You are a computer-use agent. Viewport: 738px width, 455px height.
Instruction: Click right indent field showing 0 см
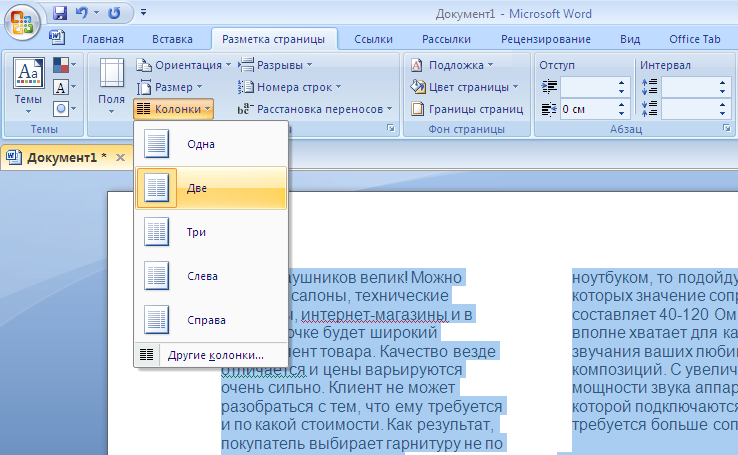(588, 109)
